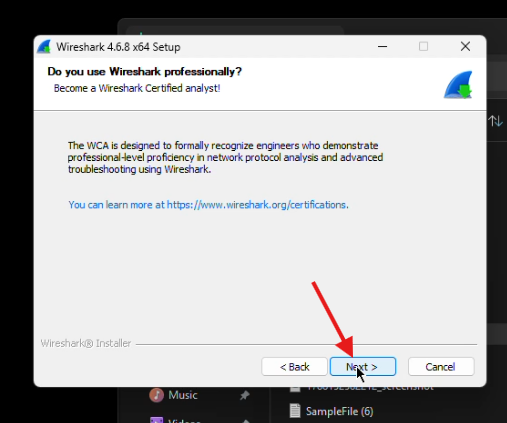Click the disabled maximize button

coord(423,46)
